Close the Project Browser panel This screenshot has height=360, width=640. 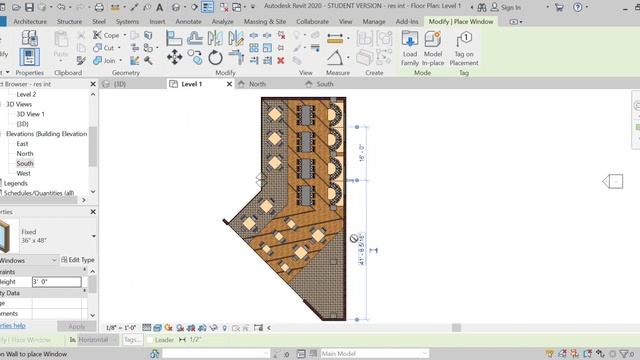pyautogui.click(x=93, y=84)
